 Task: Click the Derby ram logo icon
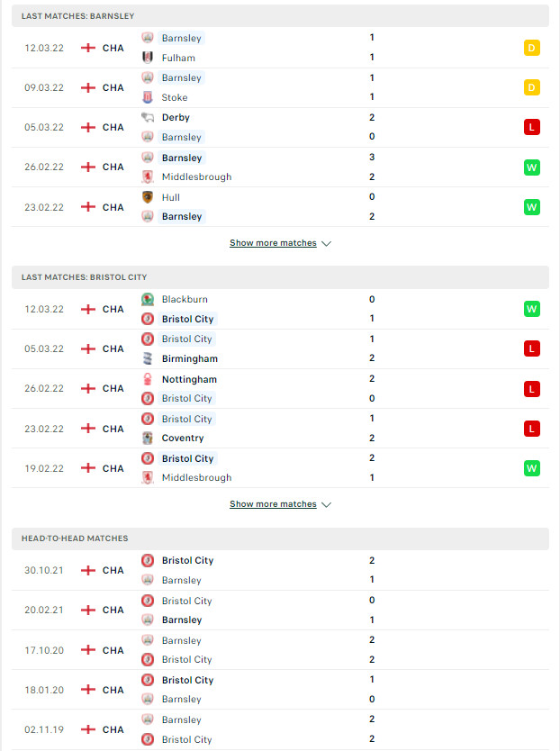pos(148,117)
